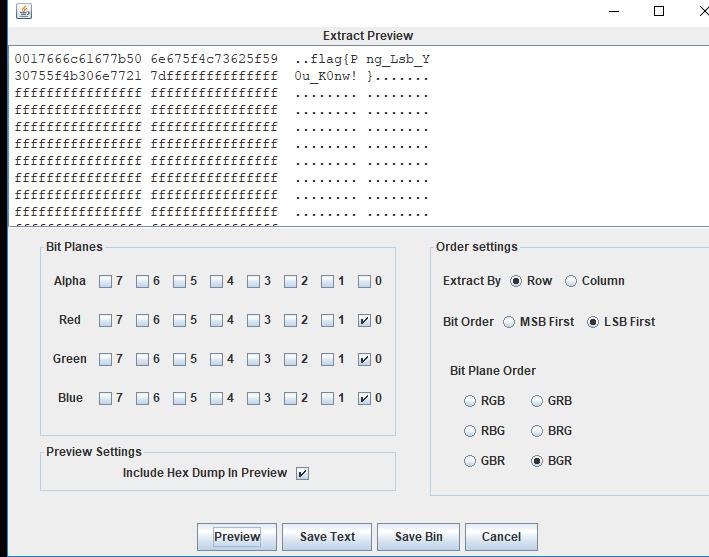The width and height of the screenshot is (709, 557).
Task: Click inside the hex dump preview text area
Action: [359, 136]
